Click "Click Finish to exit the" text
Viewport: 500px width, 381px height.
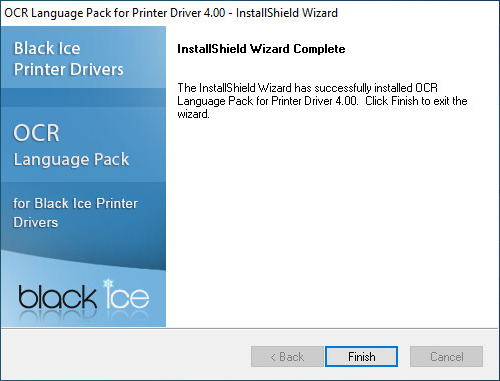416,101
